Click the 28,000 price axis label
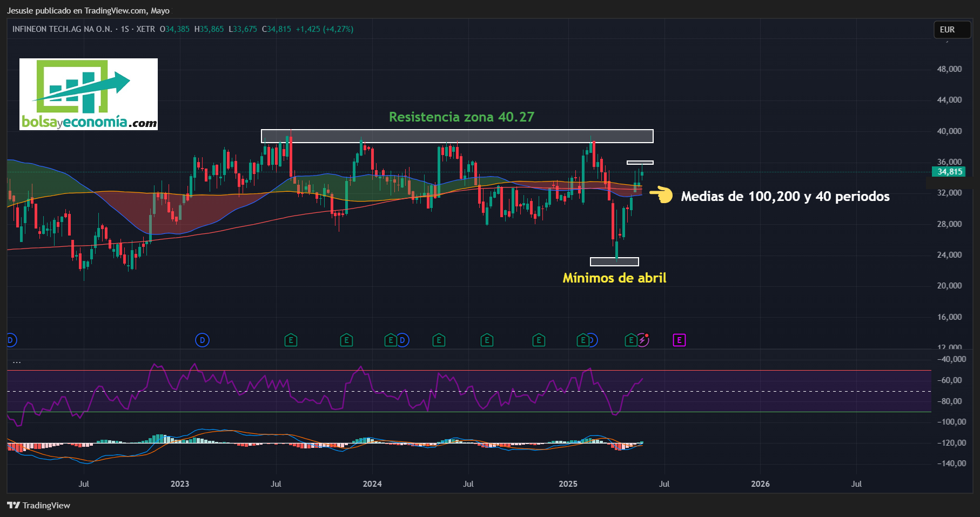 [949, 224]
